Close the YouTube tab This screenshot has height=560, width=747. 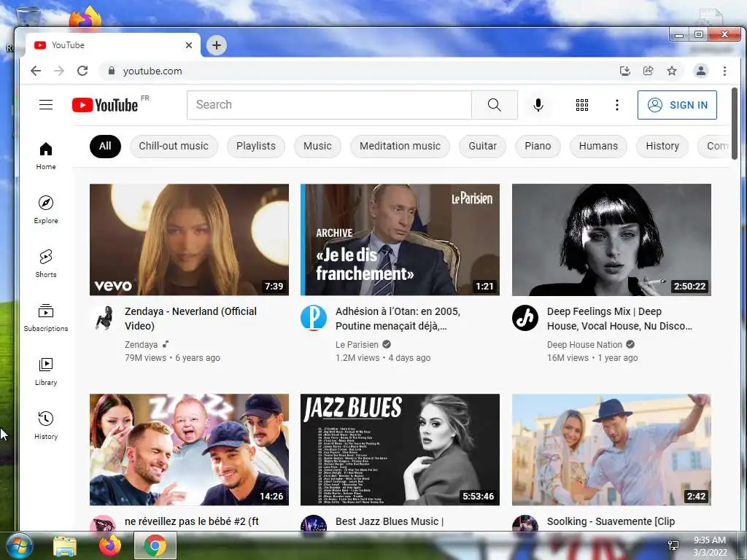[x=189, y=45]
